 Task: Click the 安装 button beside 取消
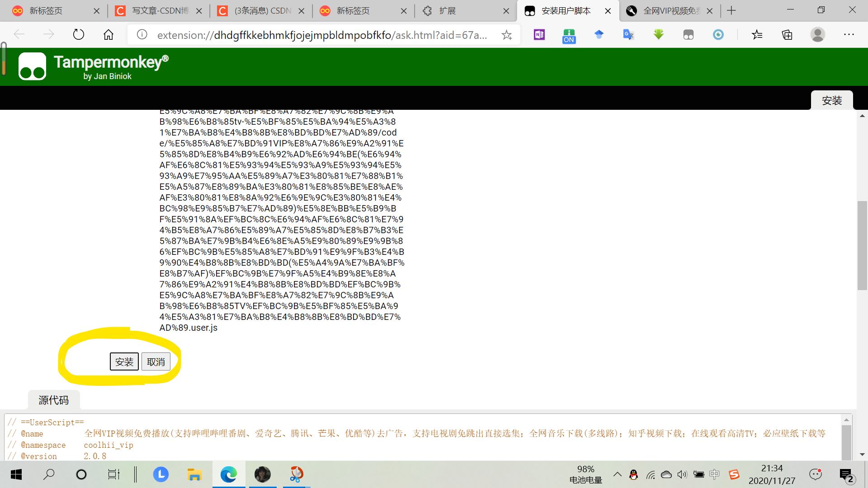(124, 362)
